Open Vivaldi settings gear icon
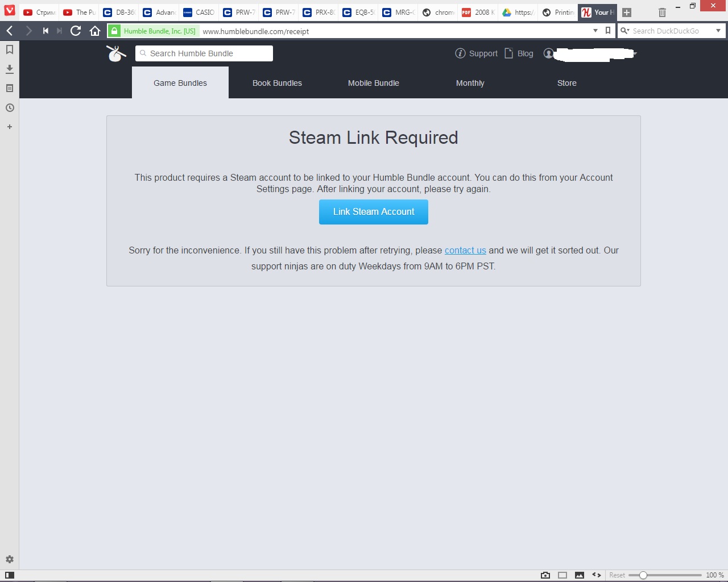728x582 pixels. pyautogui.click(x=10, y=559)
